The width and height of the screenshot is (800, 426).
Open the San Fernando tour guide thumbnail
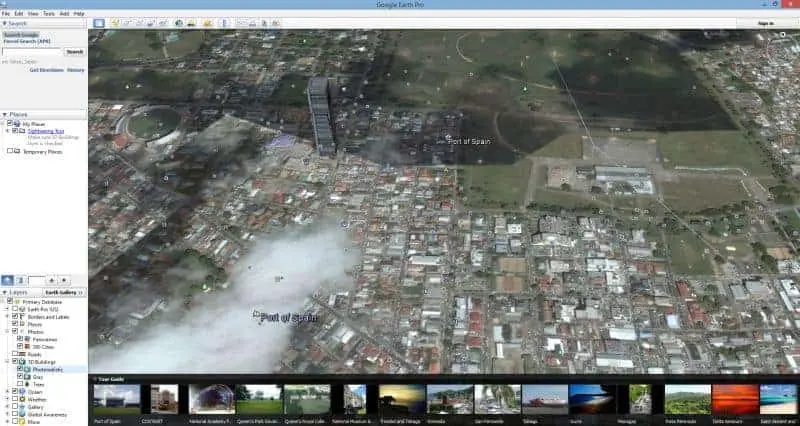point(497,400)
